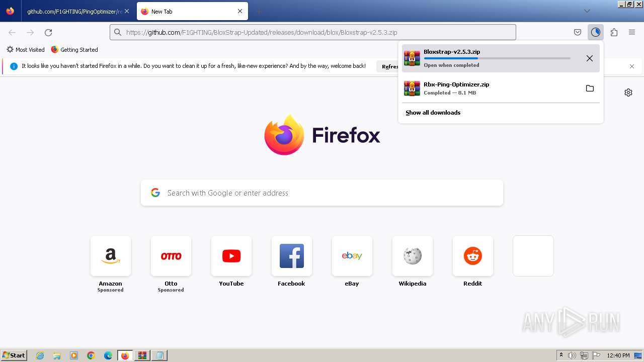This screenshot has height=362, width=644.
Task: Go forward one page
Action: click(30, 32)
